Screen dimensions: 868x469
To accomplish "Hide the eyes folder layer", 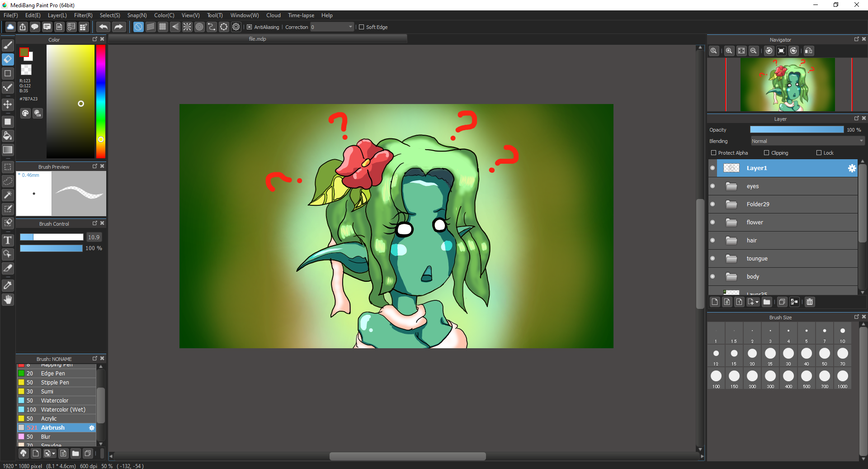I will coord(713,186).
